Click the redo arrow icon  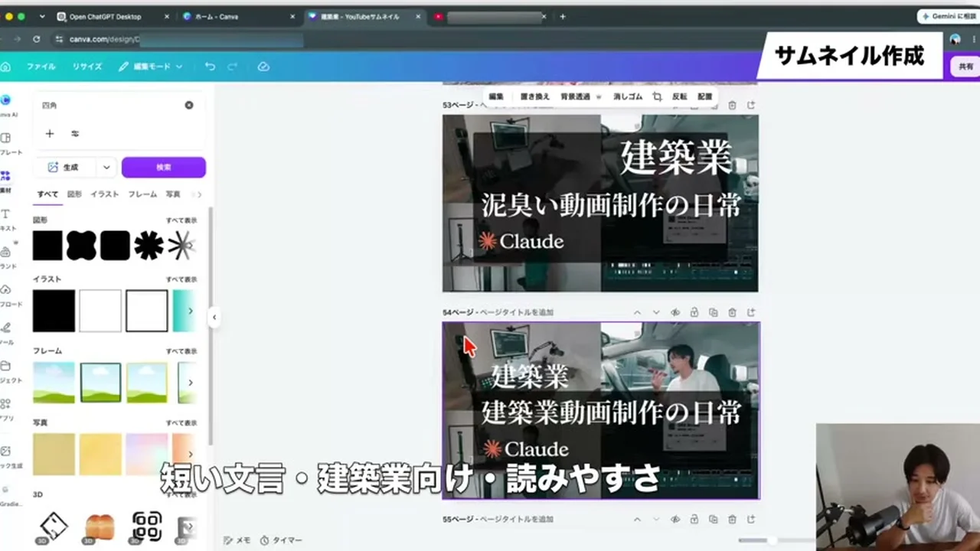point(232,67)
